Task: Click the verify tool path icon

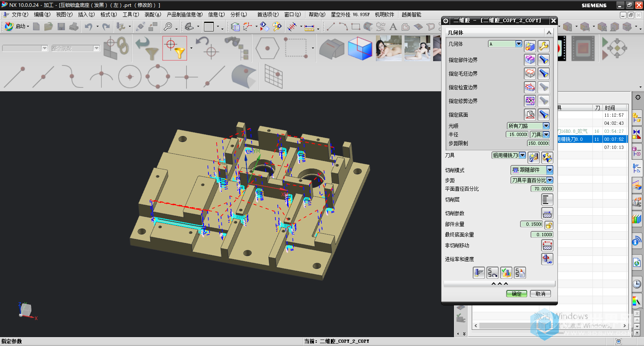Action: coord(506,273)
